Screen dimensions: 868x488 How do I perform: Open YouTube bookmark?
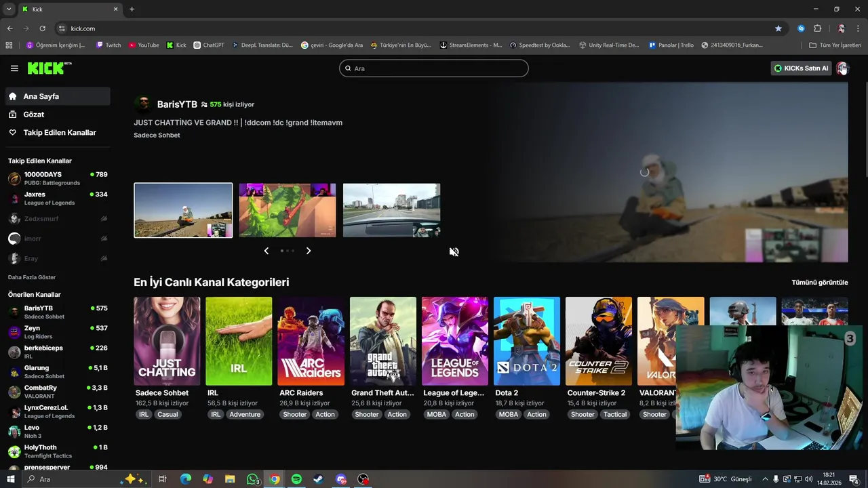click(x=144, y=45)
